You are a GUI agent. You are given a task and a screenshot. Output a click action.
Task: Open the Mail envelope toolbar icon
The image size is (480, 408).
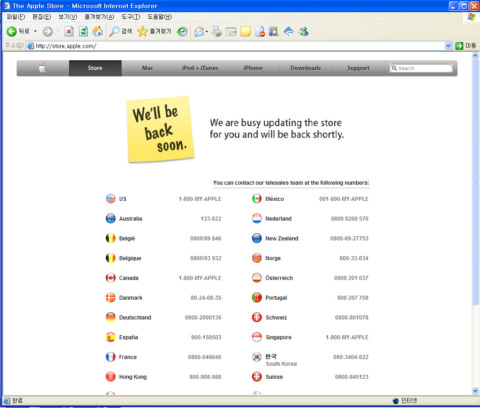click(x=199, y=31)
